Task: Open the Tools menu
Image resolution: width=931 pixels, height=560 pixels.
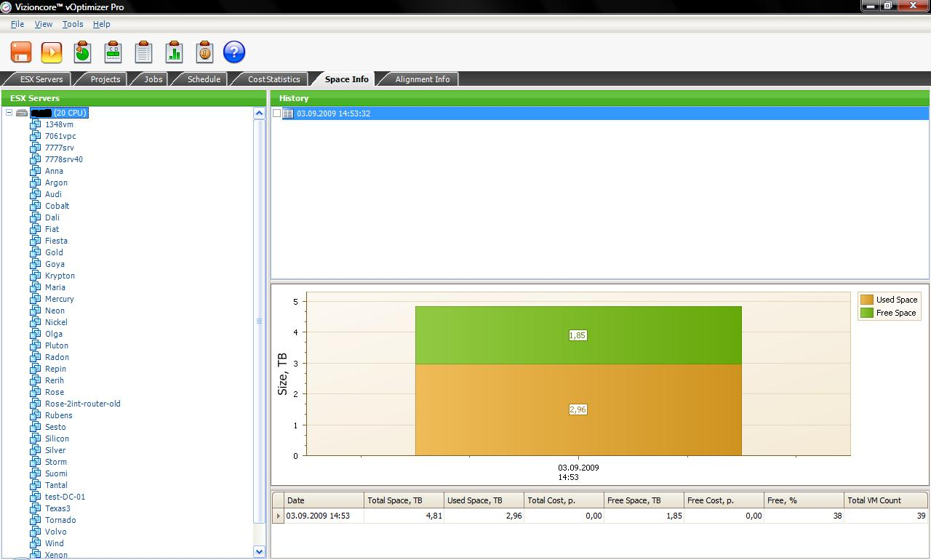Action: [73, 24]
